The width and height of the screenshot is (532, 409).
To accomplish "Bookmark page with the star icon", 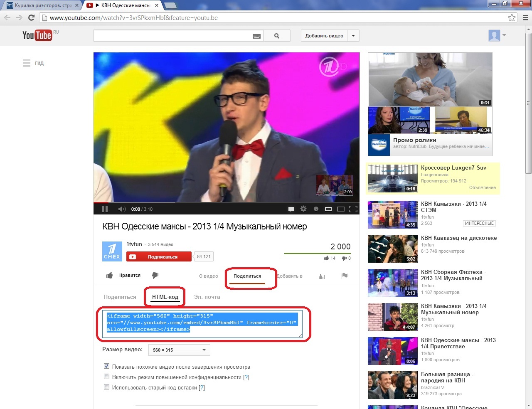I will tap(512, 18).
